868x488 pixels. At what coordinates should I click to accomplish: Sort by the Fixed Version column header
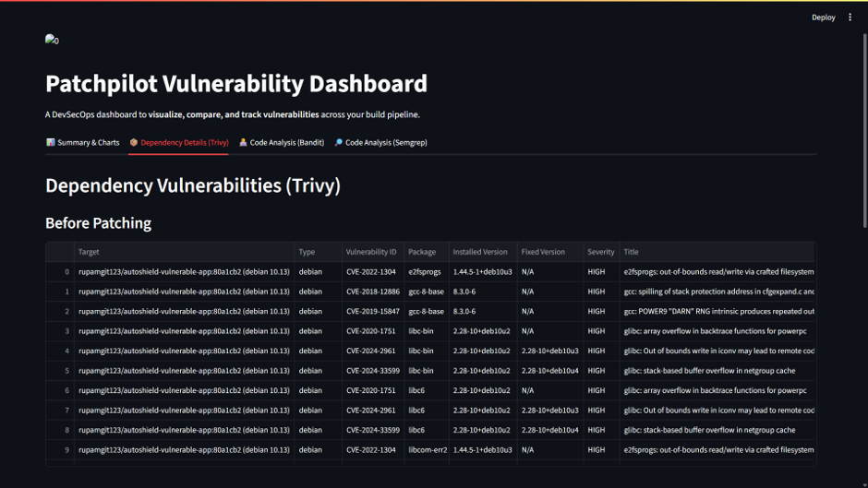pos(550,252)
